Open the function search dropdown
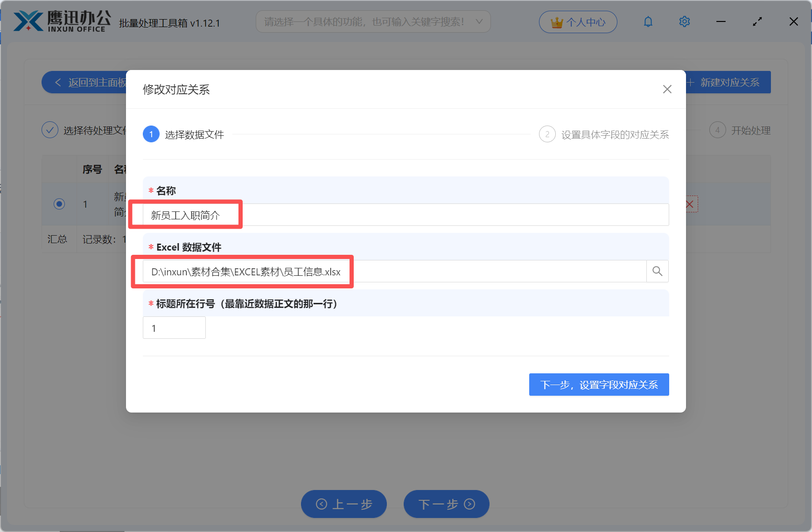 (x=373, y=21)
